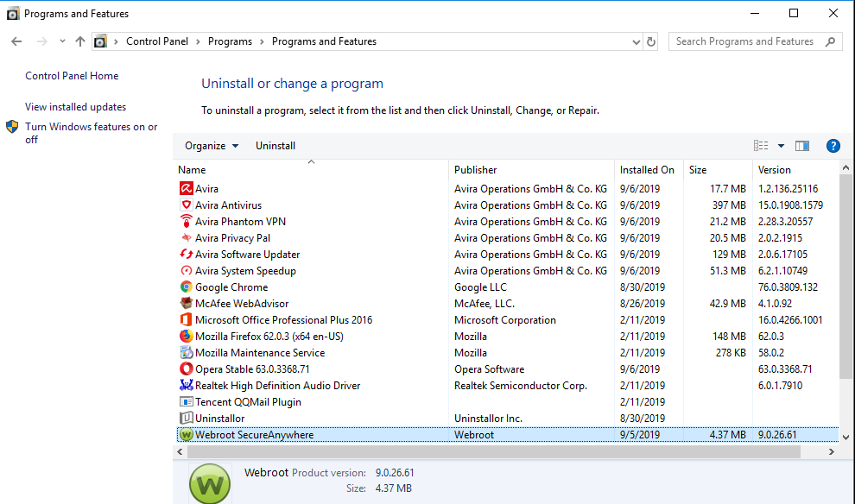Image resolution: width=855 pixels, height=504 pixels.
Task: Click the Google Chrome icon
Action: (186, 287)
